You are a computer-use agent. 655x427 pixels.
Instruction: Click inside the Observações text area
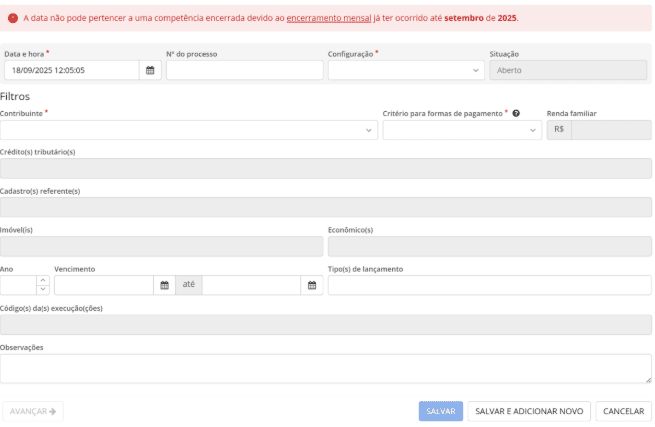[x=325, y=368]
